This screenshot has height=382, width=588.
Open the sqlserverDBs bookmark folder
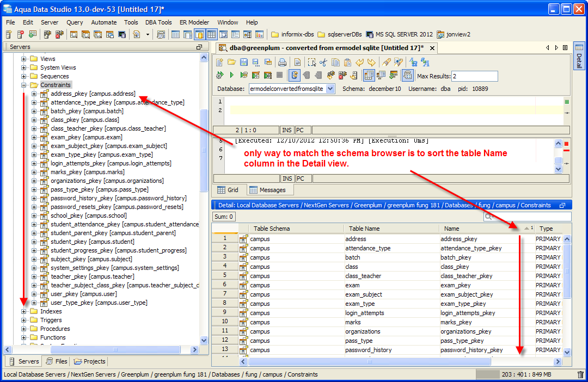click(340, 34)
